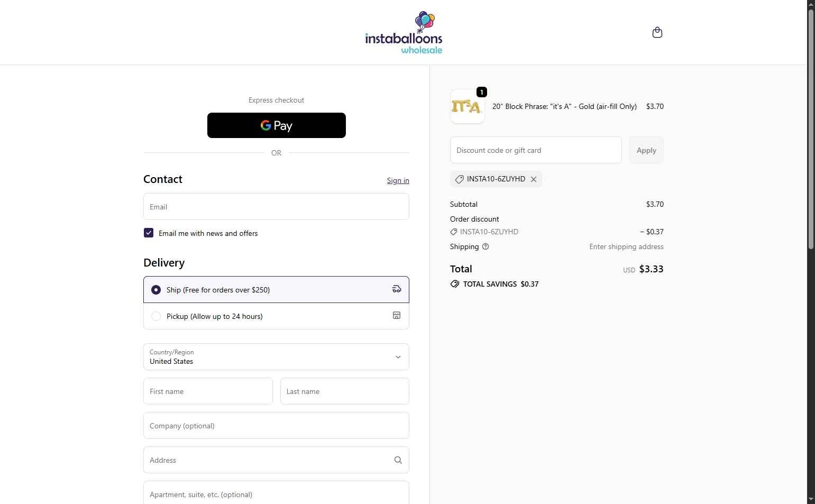Click the instaballoons wholesale logo
The image size is (815, 504).
(404, 32)
